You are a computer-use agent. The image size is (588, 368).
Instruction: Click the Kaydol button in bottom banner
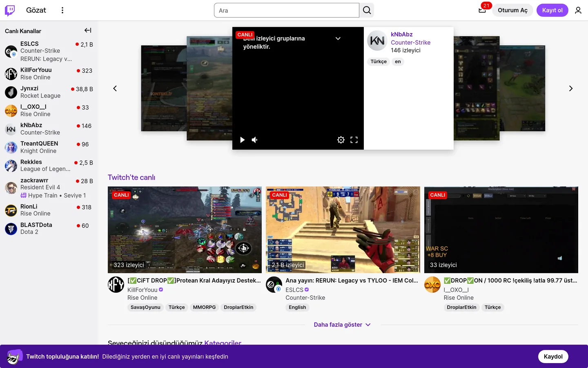point(553,357)
